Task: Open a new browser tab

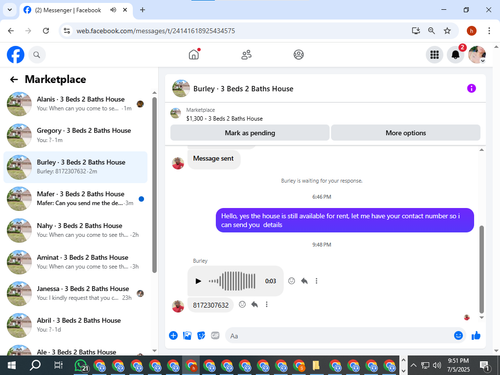Action: tap(142, 10)
